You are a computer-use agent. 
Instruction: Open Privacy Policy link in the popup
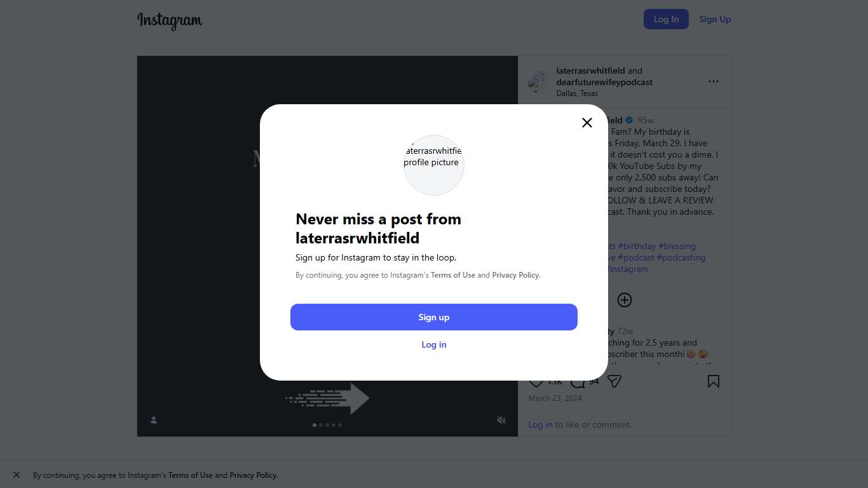515,275
